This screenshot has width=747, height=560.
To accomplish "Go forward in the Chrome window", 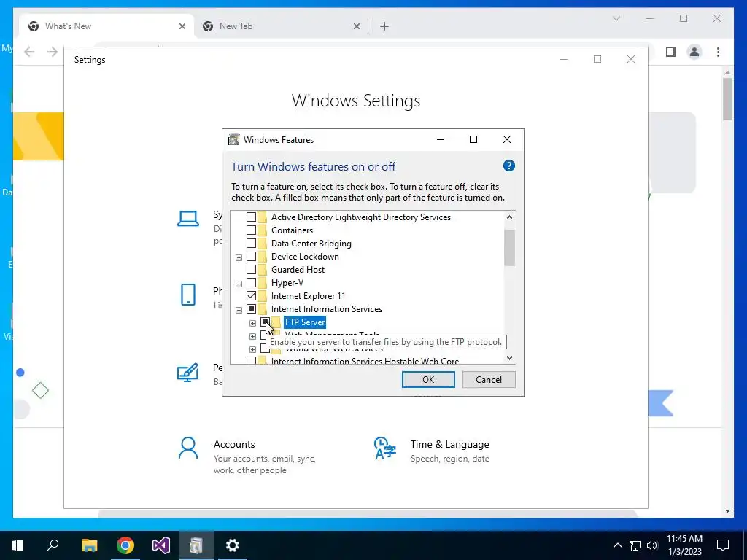I will (x=53, y=52).
